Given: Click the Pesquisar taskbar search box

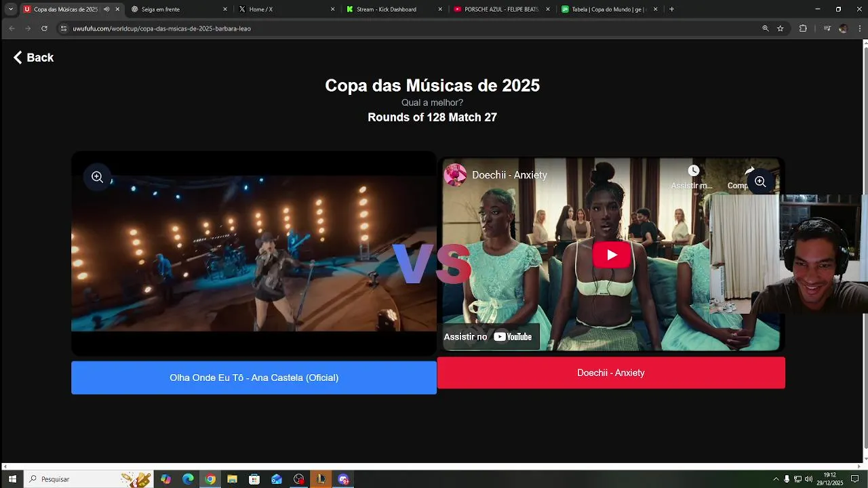Looking at the screenshot, I should pyautogui.click(x=88, y=479).
